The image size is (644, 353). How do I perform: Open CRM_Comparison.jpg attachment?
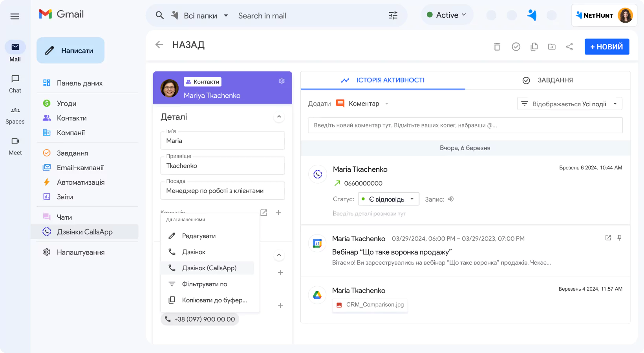pos(370,305)
